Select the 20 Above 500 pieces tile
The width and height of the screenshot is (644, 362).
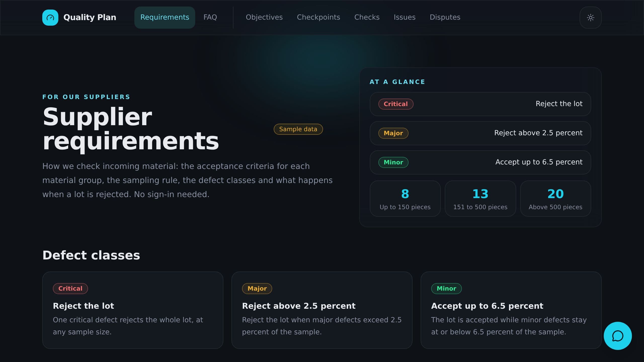click(x=555, y=199)
